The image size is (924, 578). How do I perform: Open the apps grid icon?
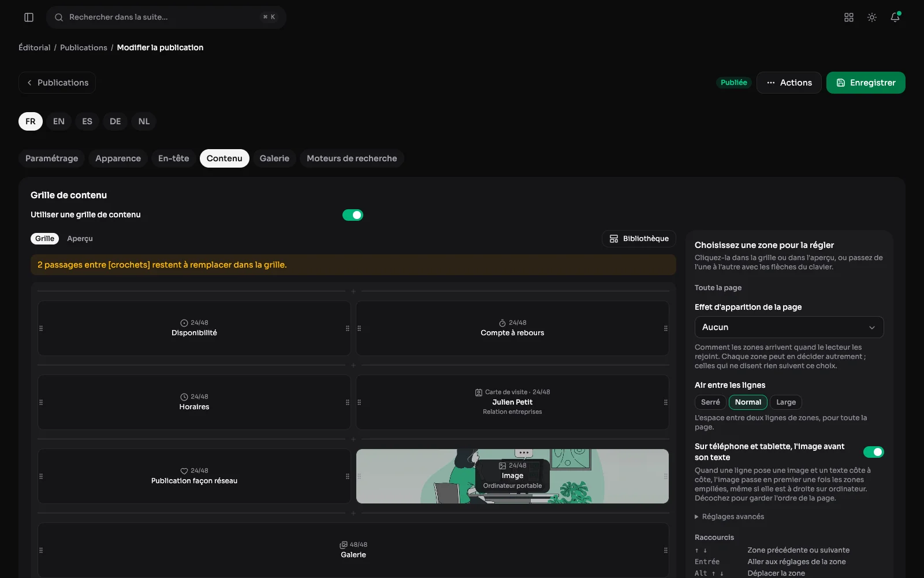point(849,17)
